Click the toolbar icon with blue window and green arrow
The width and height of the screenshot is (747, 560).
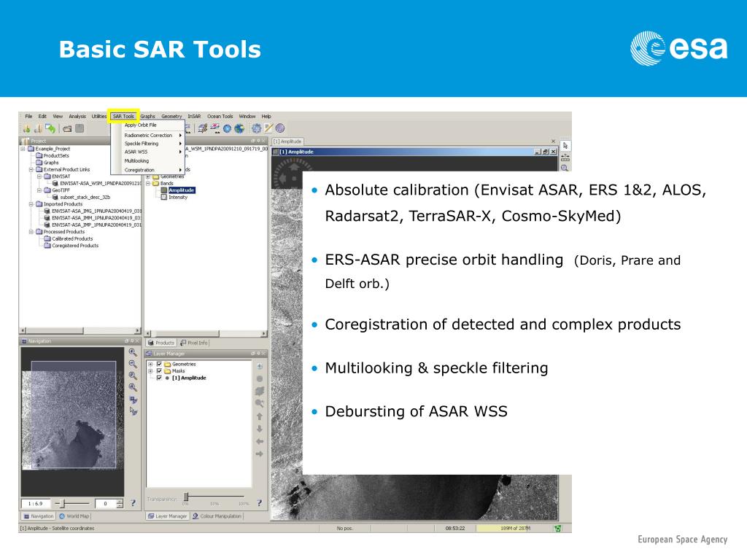tap(50, 128)
